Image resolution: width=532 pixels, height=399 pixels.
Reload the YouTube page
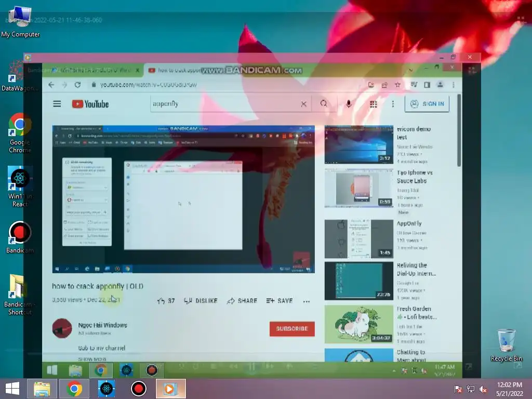coord(78,85)
